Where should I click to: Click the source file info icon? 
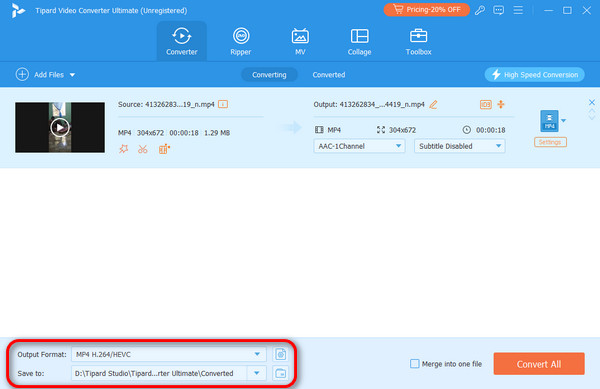(223, 104)
